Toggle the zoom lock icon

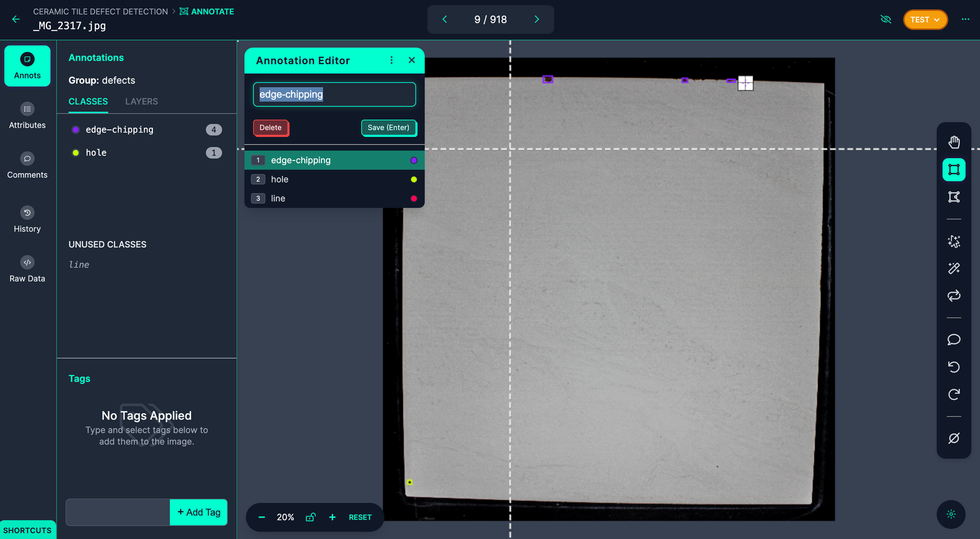click(x=311, y=517)
